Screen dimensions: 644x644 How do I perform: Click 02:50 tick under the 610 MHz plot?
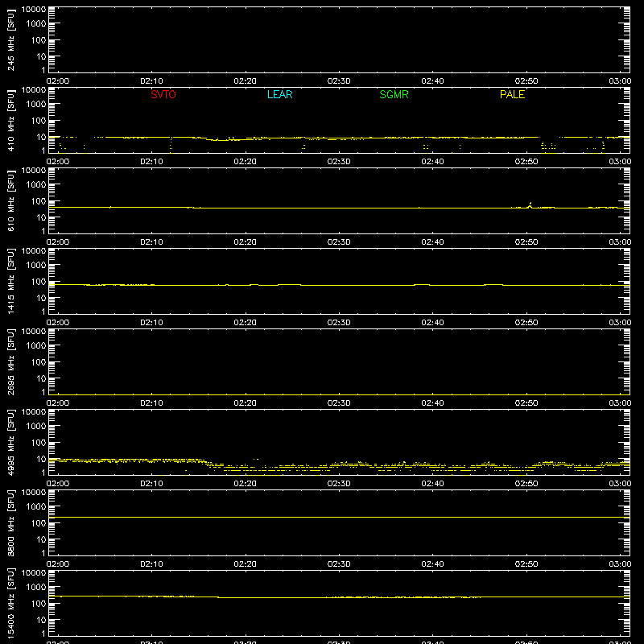coord(526,242)
